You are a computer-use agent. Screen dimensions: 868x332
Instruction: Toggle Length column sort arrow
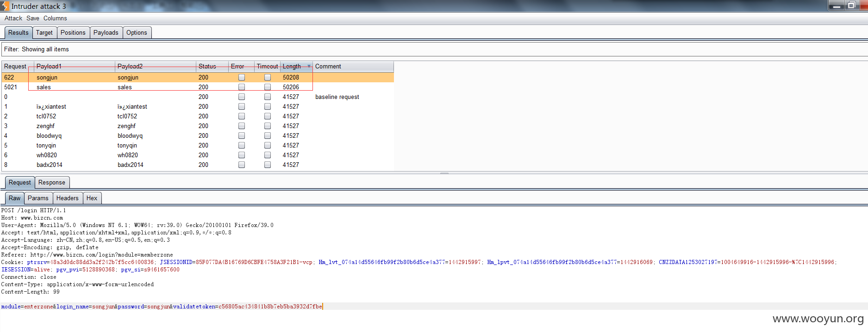[x=309, y=66]
